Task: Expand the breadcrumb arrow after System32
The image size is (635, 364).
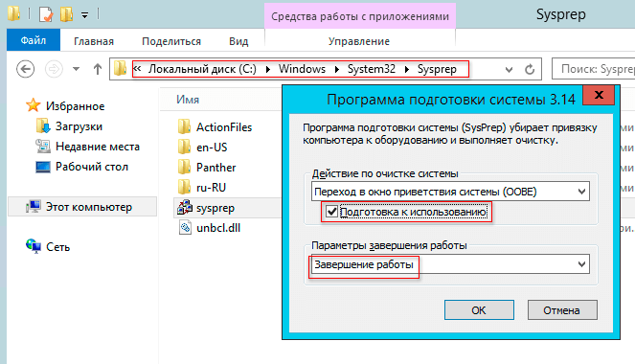Action: point(407,69)
